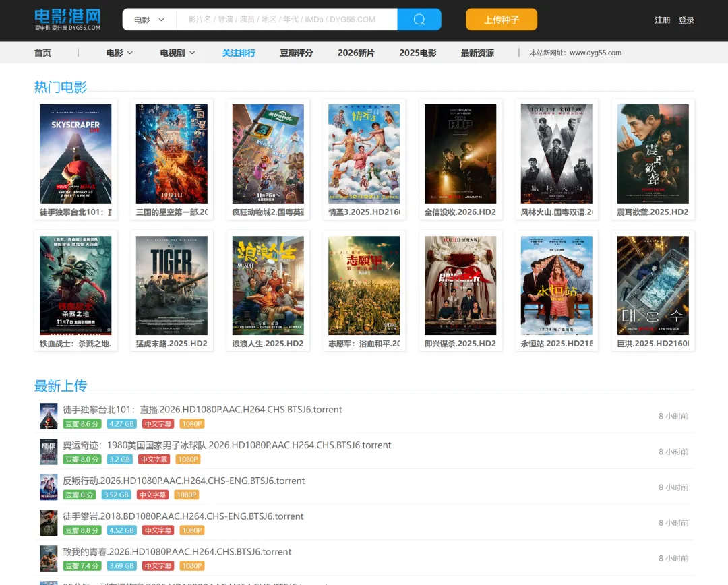The height and width of the screenshot is (585, 728).
Task: Open the 巨洪 movie poster
Action: pyautogui.click(x=653, y=286)
